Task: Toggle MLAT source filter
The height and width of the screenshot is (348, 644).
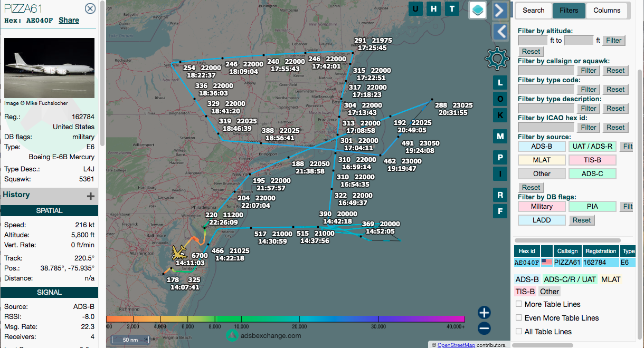Action: (x=542, y=160)
